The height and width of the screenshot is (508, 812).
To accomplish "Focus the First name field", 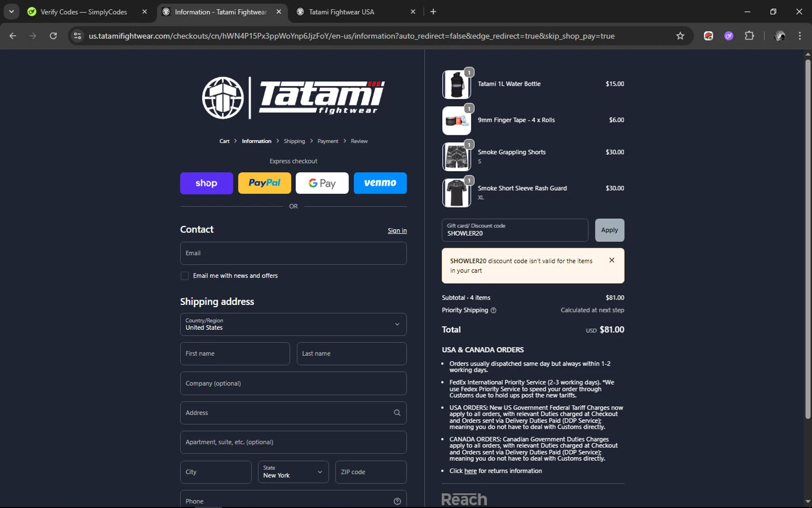I will point(235,354).
